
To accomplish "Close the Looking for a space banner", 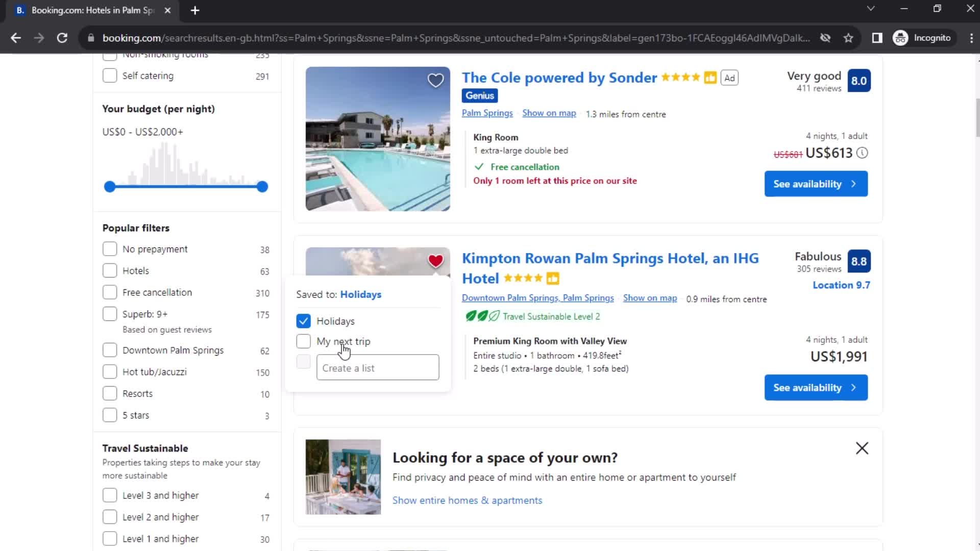I will point(862,447).
